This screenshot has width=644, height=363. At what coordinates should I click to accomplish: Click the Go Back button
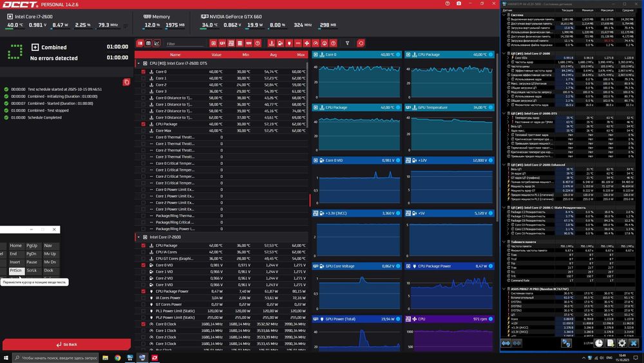point(66,344)
